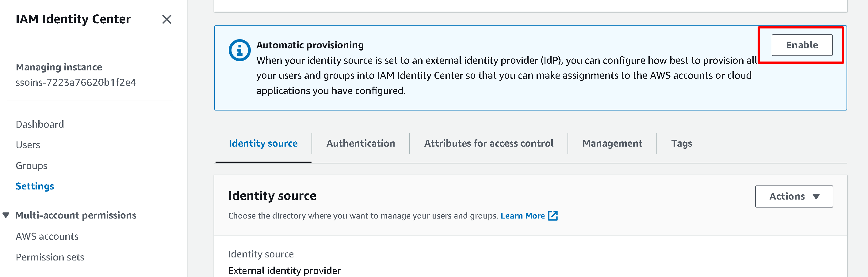Image resolution: width=868 pixels, height=277 pixels.
Task: Open the Actions dropdown menu
Action: [793, 197]
